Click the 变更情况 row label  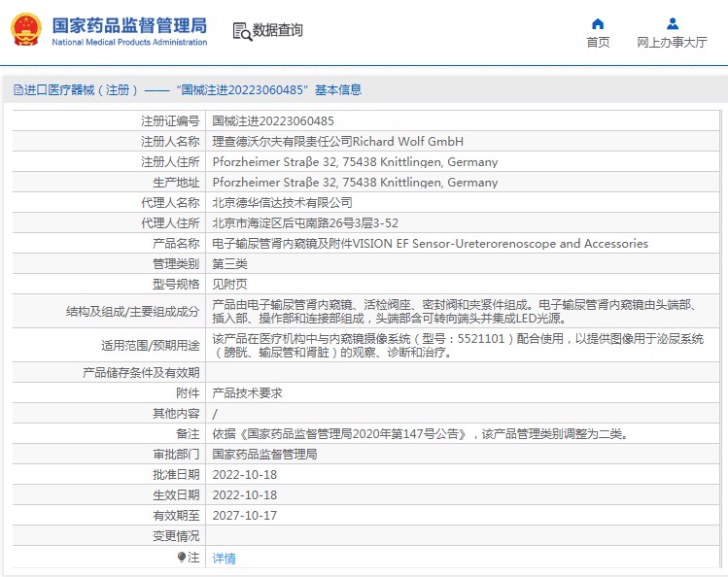176,536
